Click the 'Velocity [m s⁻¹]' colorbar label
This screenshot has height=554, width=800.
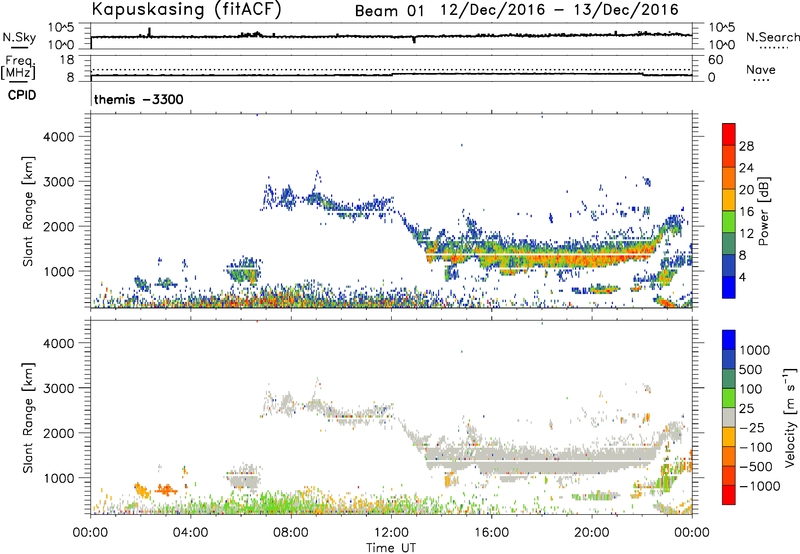point(790,417)
